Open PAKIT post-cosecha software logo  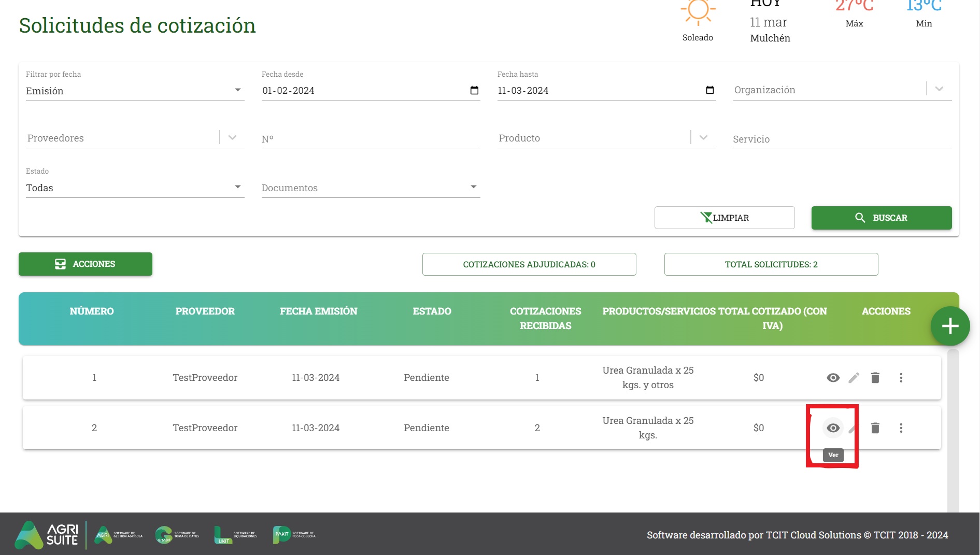click(x=294, y=535)
